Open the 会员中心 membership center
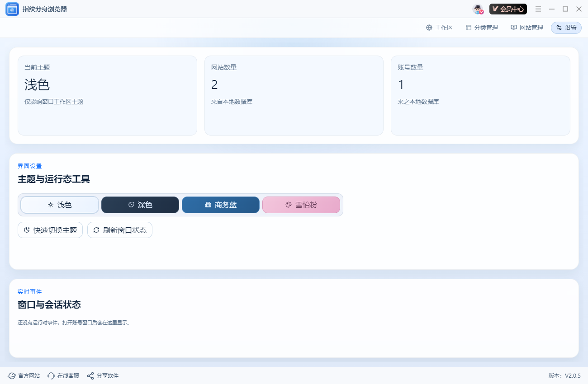This screenshot has width=588, height=384. click(x=508, y=9)
